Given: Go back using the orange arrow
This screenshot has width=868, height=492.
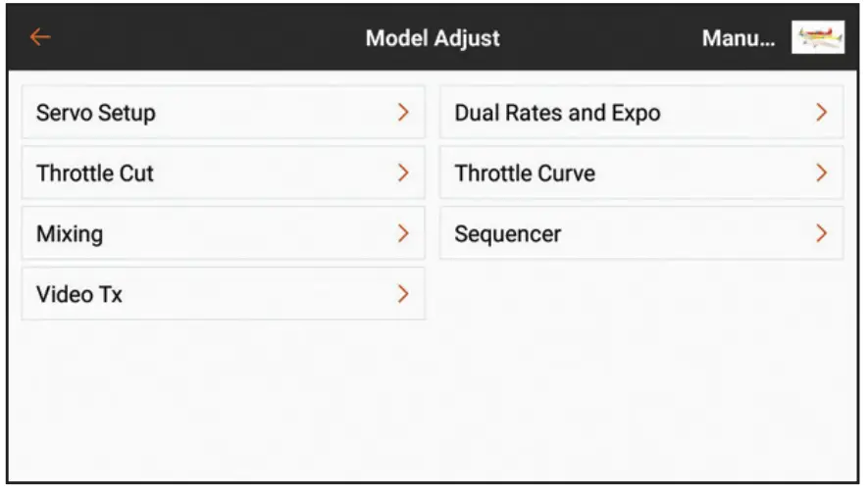Looking at the screenshot, I should (39, 37).
